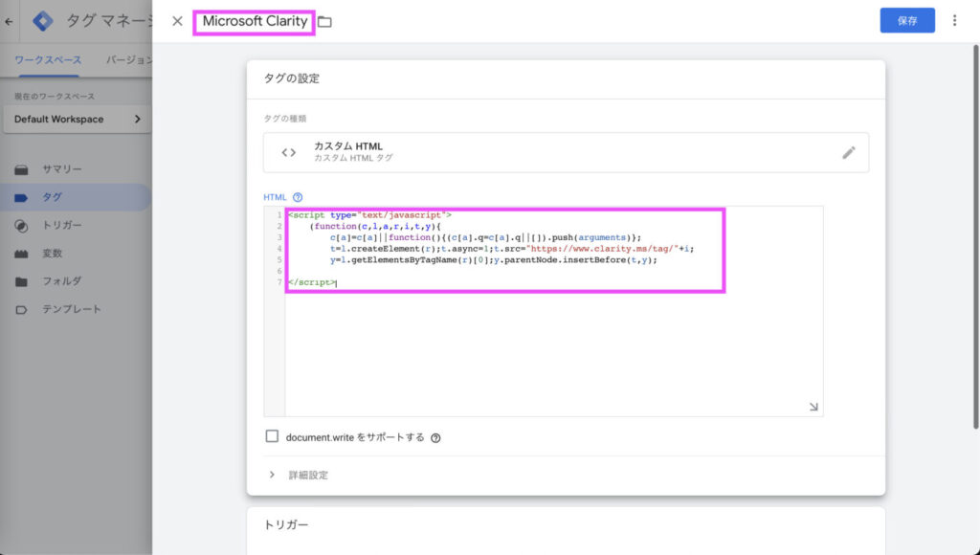980x555 pixels.
Task: Enable the document.write support checkbox
Action: pyautogui.click(x=272, y=436)
